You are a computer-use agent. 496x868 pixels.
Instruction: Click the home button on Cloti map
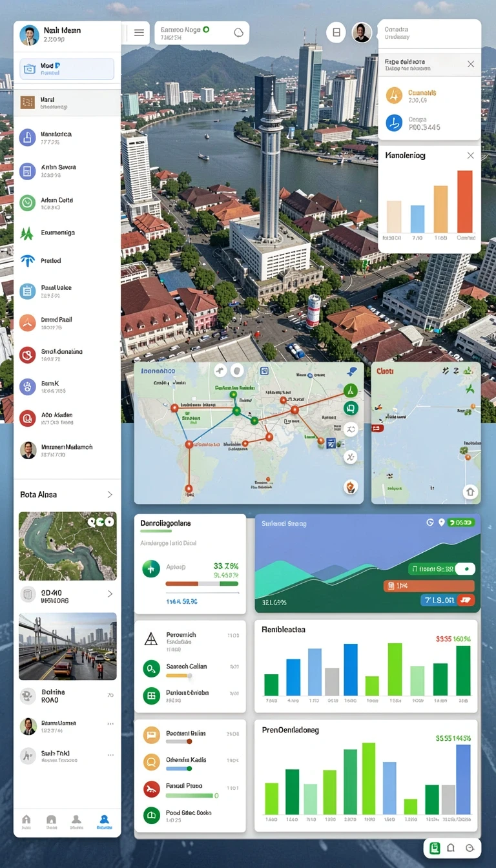[470, 492]
